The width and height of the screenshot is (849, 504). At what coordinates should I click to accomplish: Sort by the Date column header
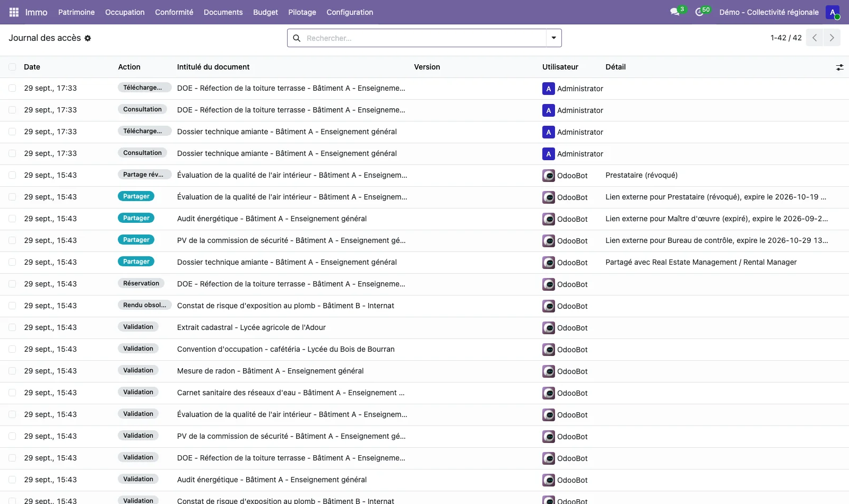point(32,67)
